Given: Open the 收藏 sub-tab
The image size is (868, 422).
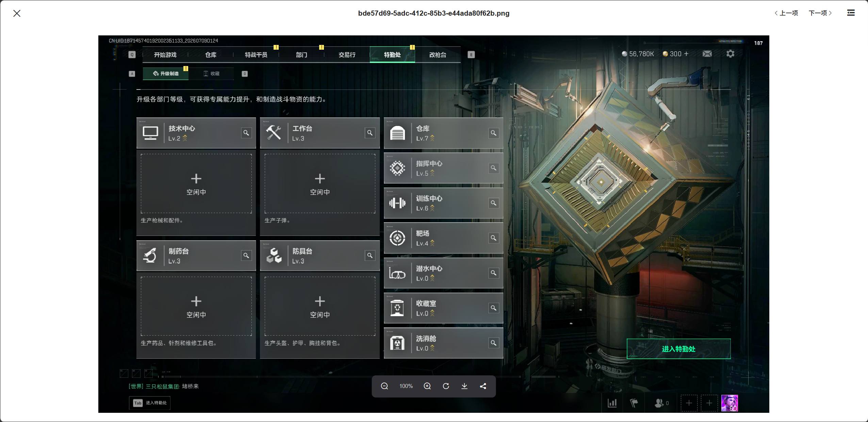Looking at the screenshot, I should (211, 74).
